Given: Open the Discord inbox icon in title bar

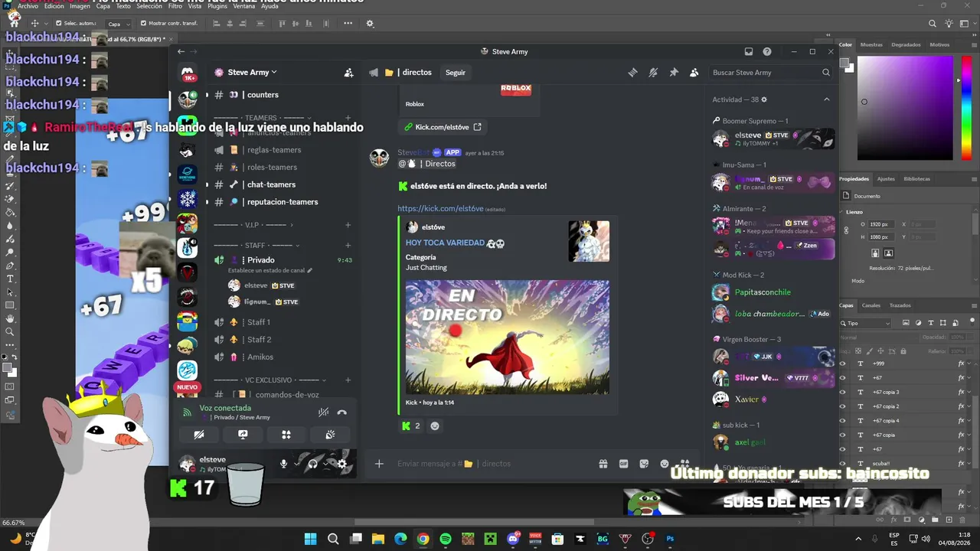Looking at the screenshot, I should pos(749,52).
